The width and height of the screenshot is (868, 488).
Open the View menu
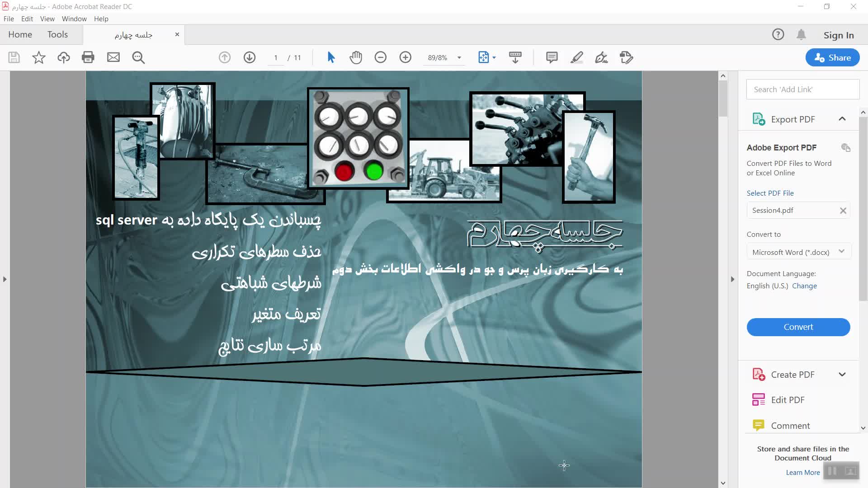47,19
